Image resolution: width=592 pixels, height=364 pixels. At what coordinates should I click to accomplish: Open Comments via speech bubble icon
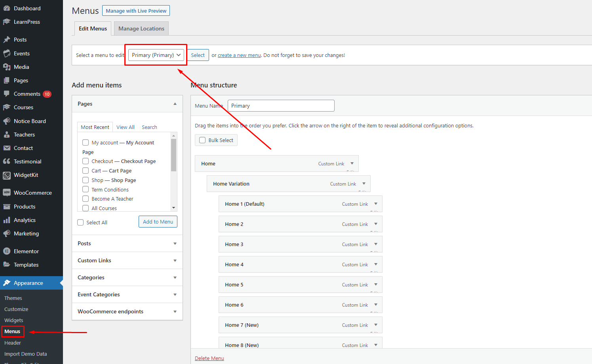pyautogui.click(x=7, y=94)
